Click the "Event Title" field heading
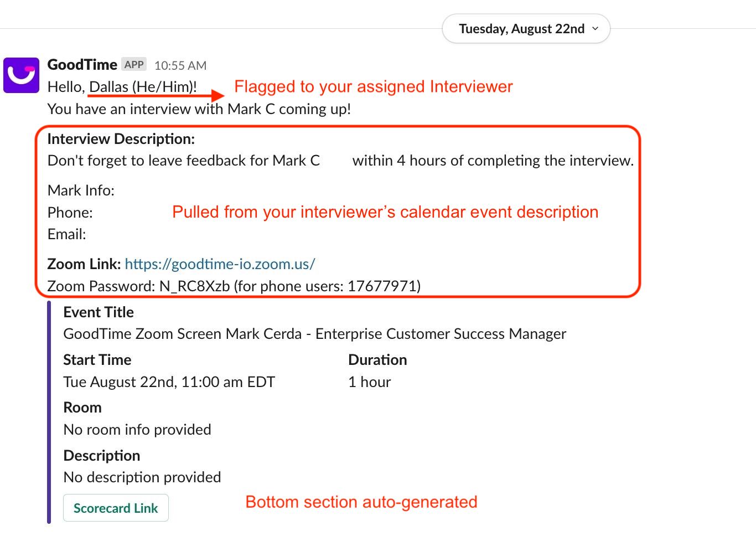This screenshot has height=536, width=756. (99, 312)
